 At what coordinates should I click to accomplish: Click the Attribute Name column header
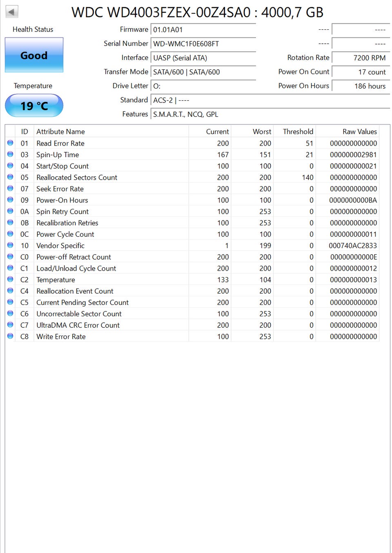(111, 131)
